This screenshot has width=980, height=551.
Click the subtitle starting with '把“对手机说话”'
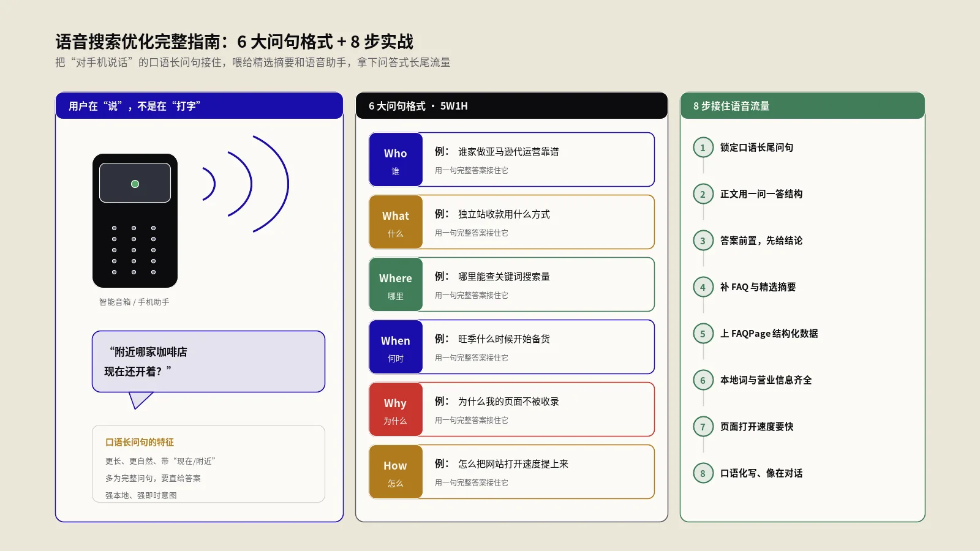pos(252,62)
